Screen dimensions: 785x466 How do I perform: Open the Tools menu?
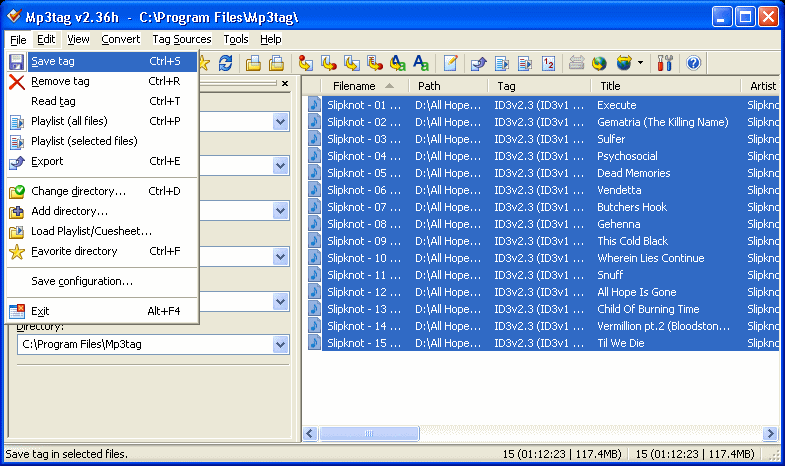tap(236, 39)
